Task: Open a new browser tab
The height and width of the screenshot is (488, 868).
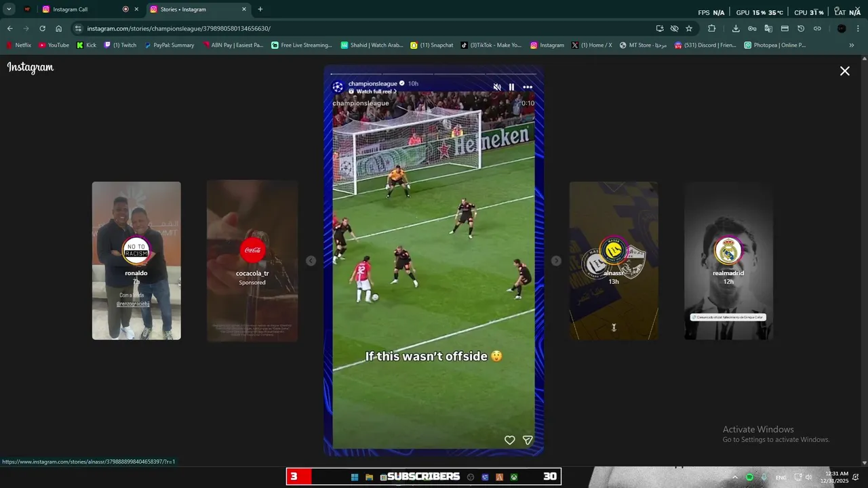Action: point(260,9)
